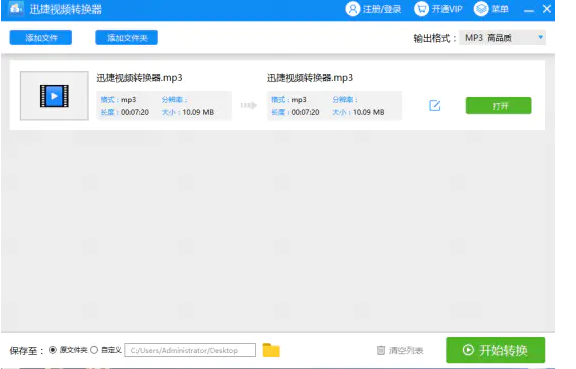This screenshot has width=576, height=369.
Task: Click the 注册/登录 text link
Action: tap(382, 9)
